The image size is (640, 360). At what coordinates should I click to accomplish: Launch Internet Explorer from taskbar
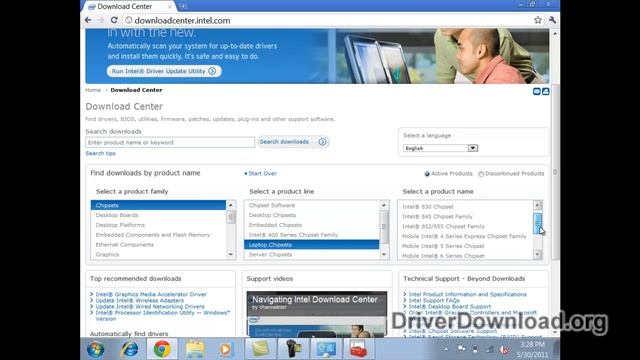[x=130, y=349]
